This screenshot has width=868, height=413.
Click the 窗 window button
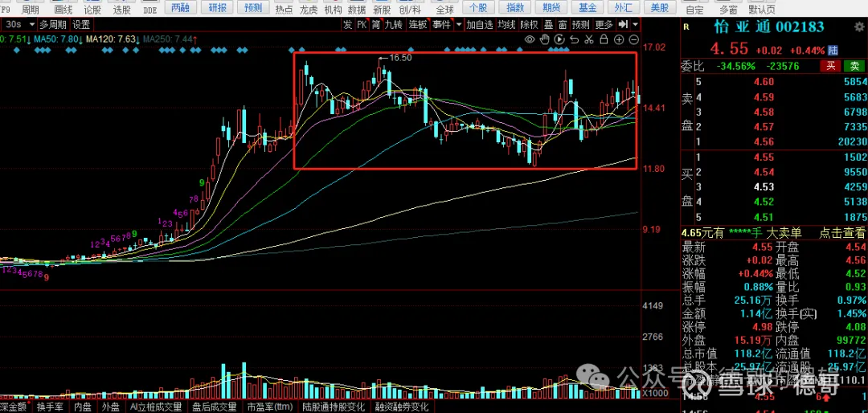(563, 24)
